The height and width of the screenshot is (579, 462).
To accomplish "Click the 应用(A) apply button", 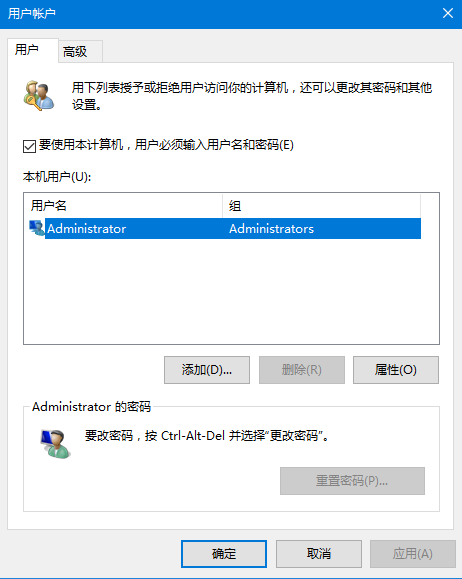I will (413, 554).
